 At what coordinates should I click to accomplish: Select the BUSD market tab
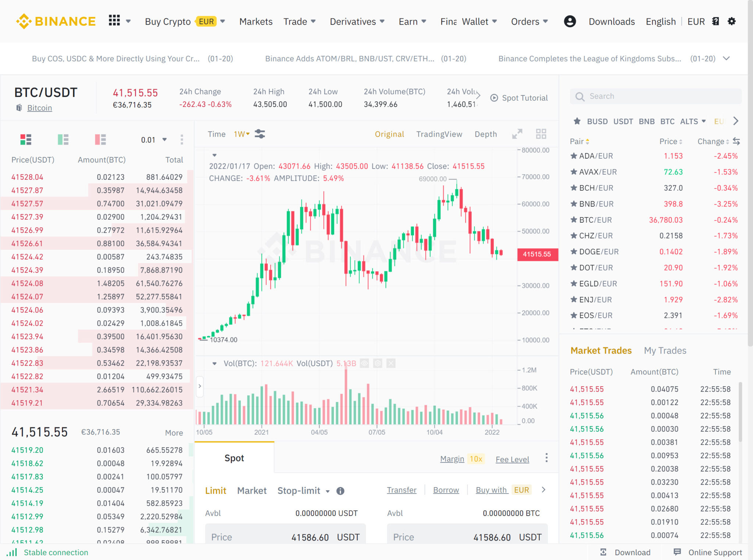[597, 121]
